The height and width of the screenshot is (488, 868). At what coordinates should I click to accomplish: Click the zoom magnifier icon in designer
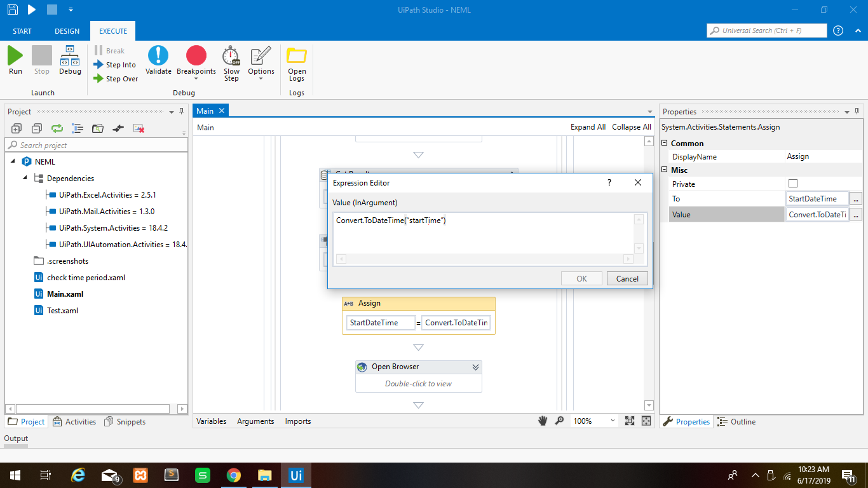[x=560, y=421]
